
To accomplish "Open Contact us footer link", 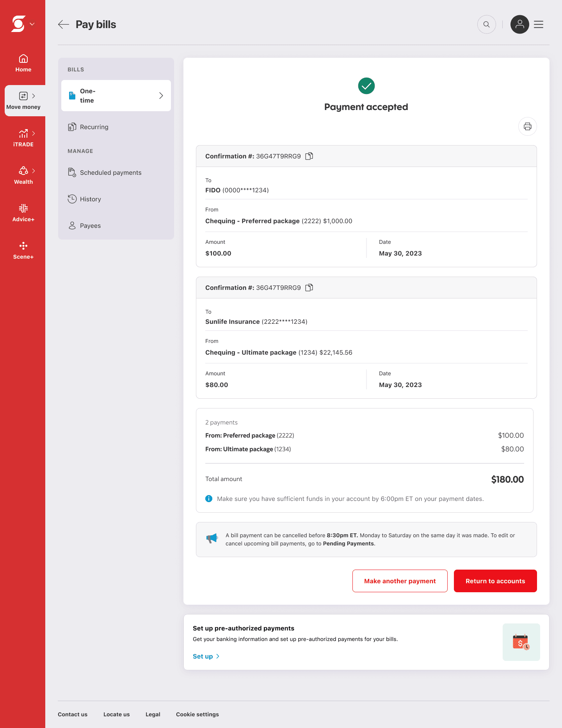I will [x=73, y=714].
